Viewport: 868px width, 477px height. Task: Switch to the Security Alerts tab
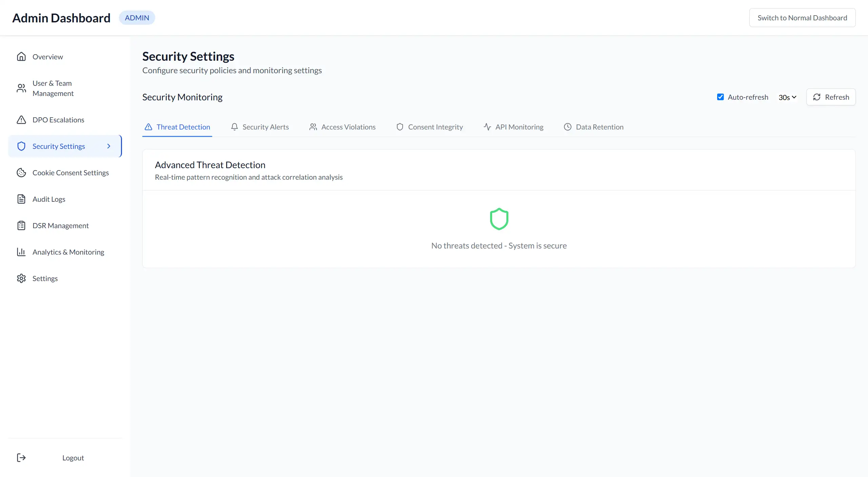point(265,127)
